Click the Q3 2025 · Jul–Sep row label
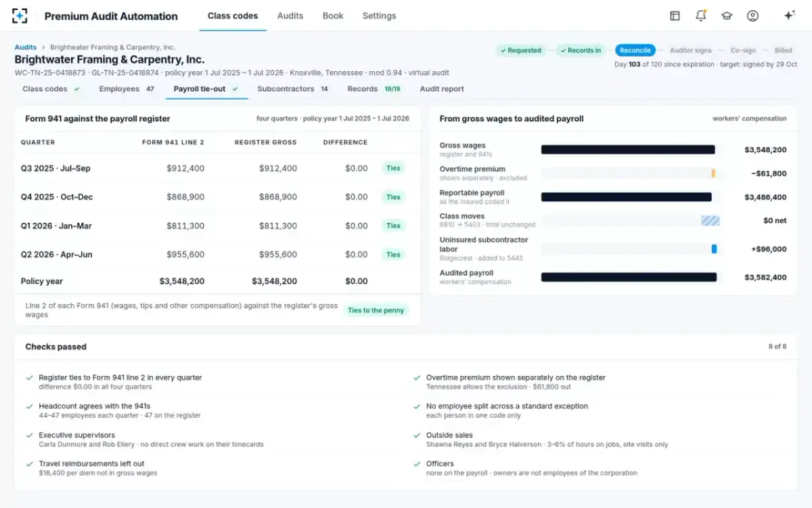The image size is (812, 508). [55, 168]
